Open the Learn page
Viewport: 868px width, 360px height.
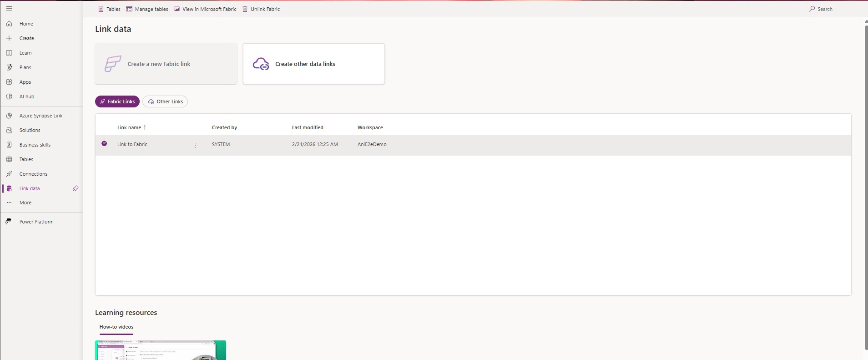25,53
